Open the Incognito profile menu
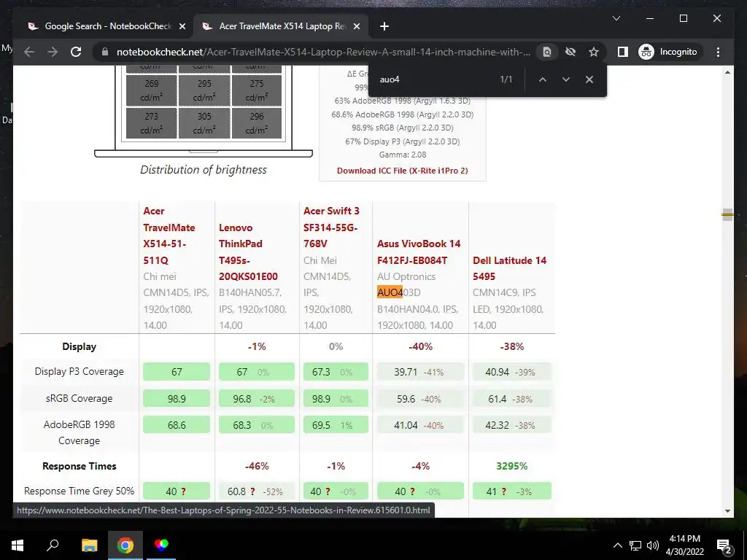 tap(668, 52)
